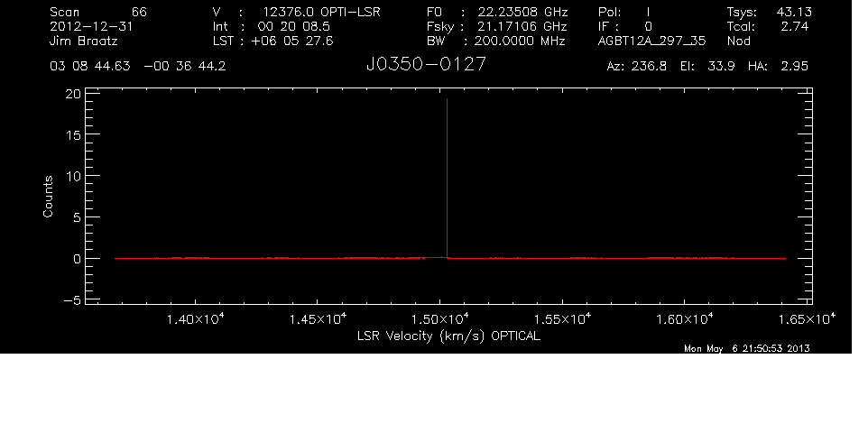Screen dimensions: 868x442
Task: Click the y-axis tick label -5
Action: point(72,301)
